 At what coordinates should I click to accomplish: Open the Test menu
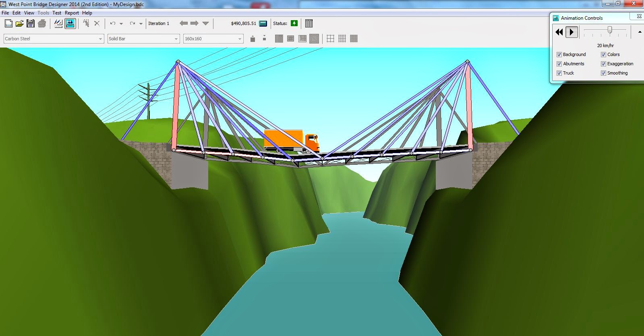[x=57, y=12]
